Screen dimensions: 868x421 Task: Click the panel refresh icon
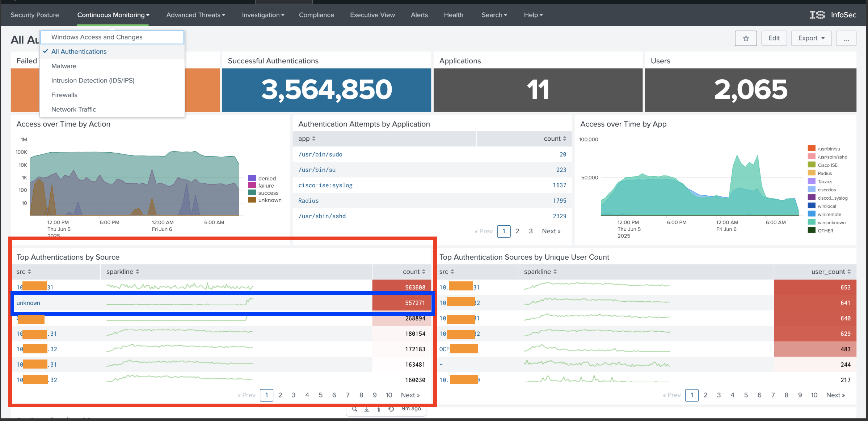tap(391, 409)
